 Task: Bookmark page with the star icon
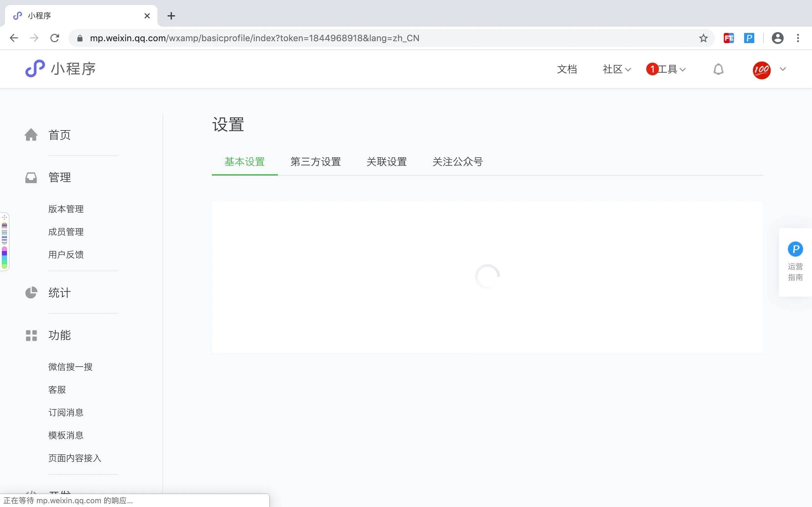tap(703, 38)
